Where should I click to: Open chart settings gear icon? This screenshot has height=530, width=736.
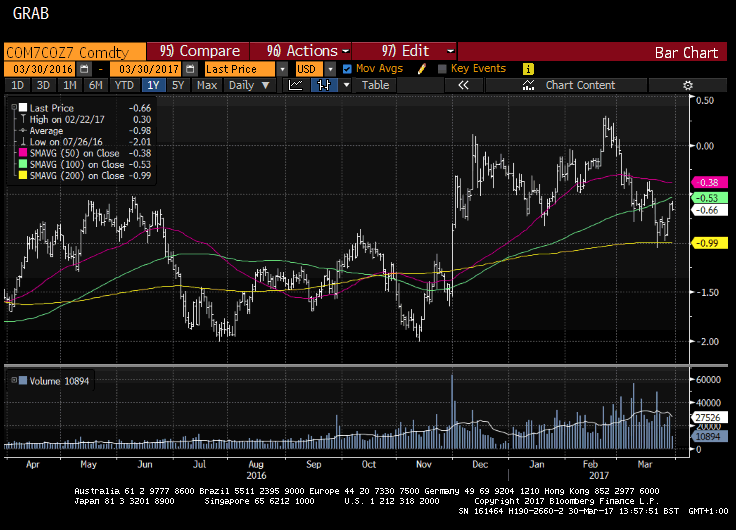[688, 85]
